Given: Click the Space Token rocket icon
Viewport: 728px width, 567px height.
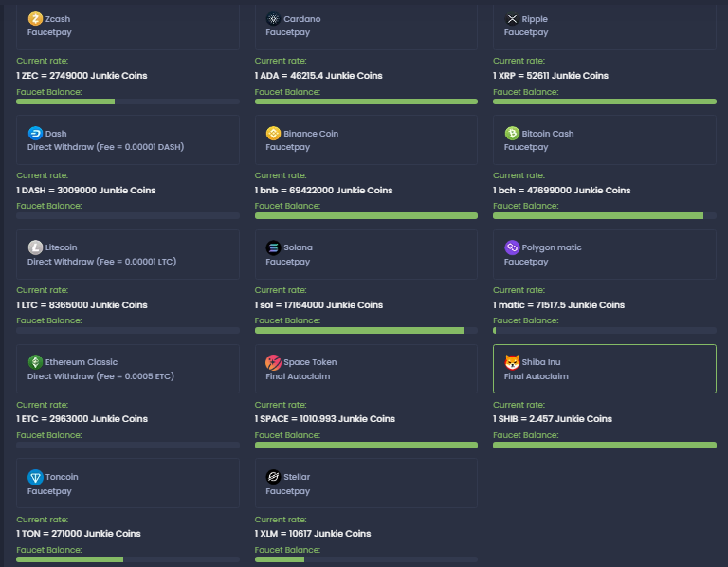Looking at the screenshot, I should 273,362.
